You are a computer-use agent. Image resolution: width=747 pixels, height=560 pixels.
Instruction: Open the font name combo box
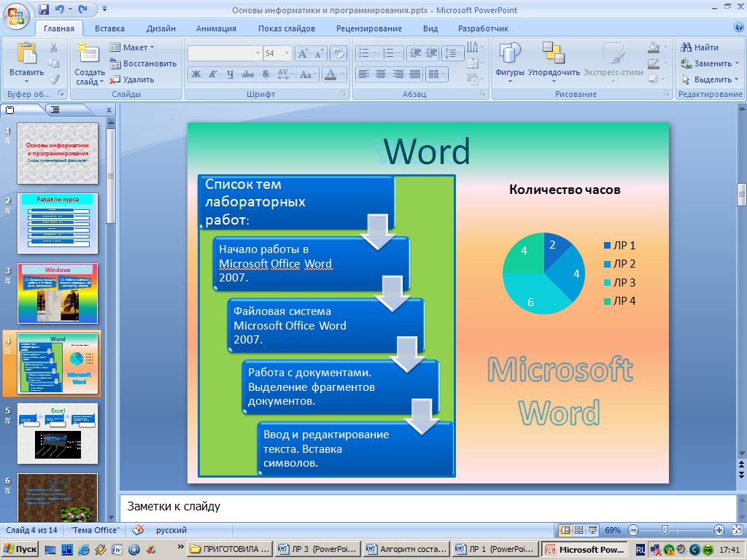(225, 52)
